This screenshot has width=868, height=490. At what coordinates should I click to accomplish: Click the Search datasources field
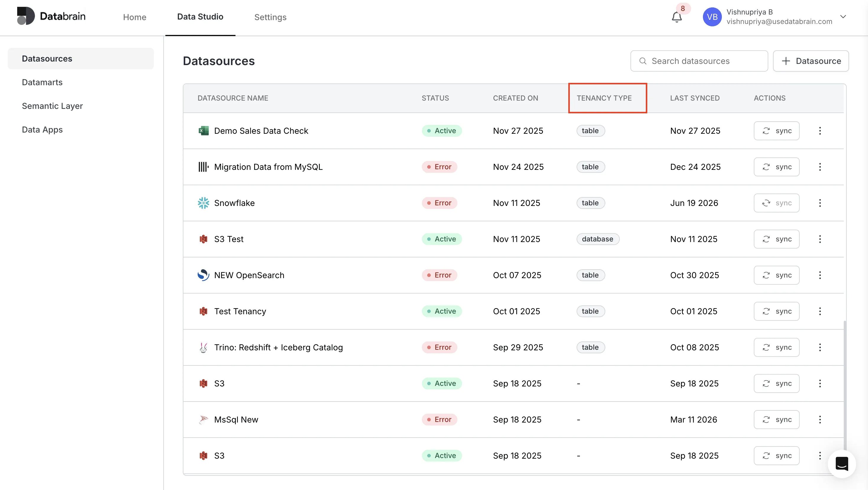tap(699, 61)
